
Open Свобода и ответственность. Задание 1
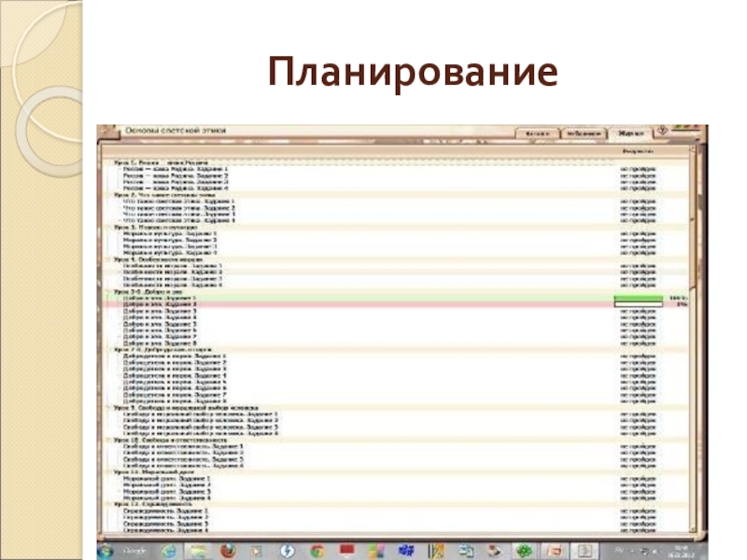[183, 447]
